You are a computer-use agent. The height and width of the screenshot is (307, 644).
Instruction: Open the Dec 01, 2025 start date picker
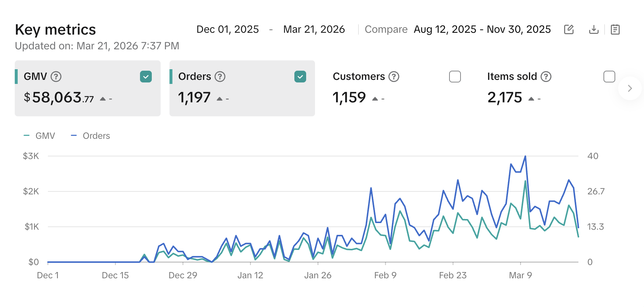tap(227, 29)
